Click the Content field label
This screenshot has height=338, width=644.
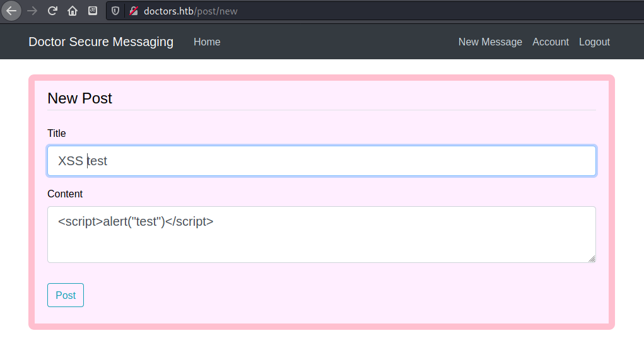click(65, 194)
